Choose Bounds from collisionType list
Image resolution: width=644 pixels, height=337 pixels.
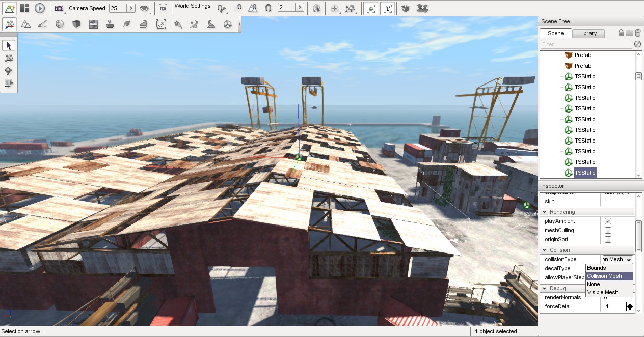pos(609,268)
